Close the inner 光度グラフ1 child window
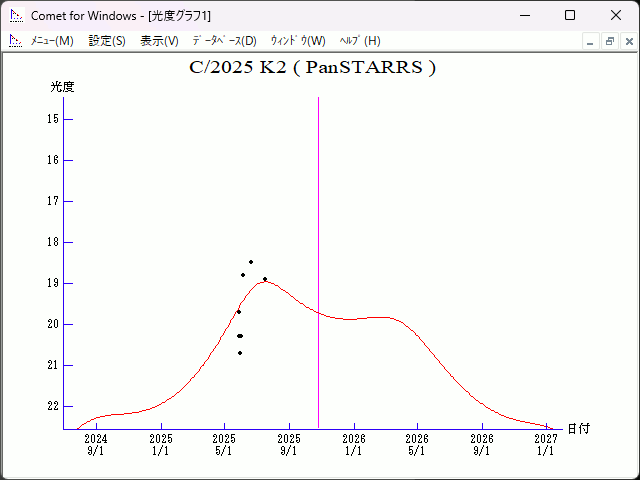640x480 pixels. [x=627, y=41]
